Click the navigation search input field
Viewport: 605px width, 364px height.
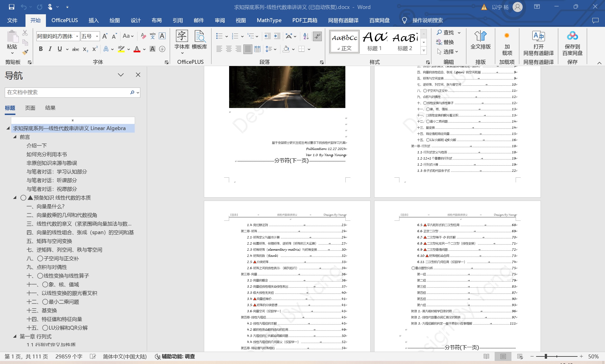click(x=67, y=93)
